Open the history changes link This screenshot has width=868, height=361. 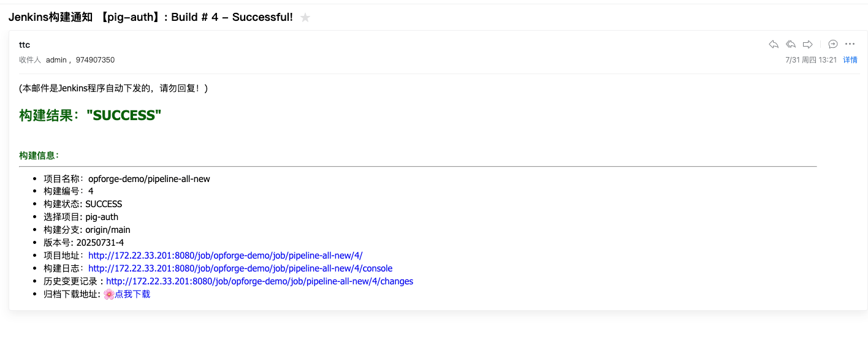click(x=259, y=281)
